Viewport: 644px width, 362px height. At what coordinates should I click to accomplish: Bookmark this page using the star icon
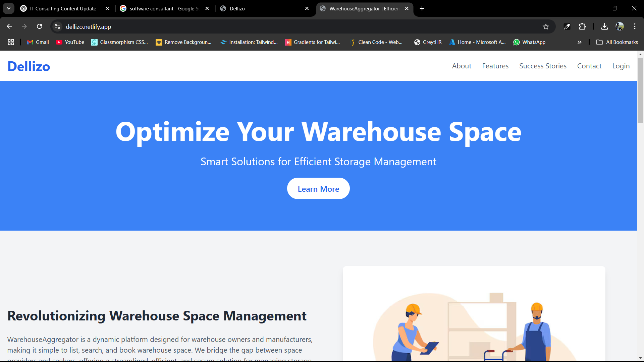pos(546,26)
